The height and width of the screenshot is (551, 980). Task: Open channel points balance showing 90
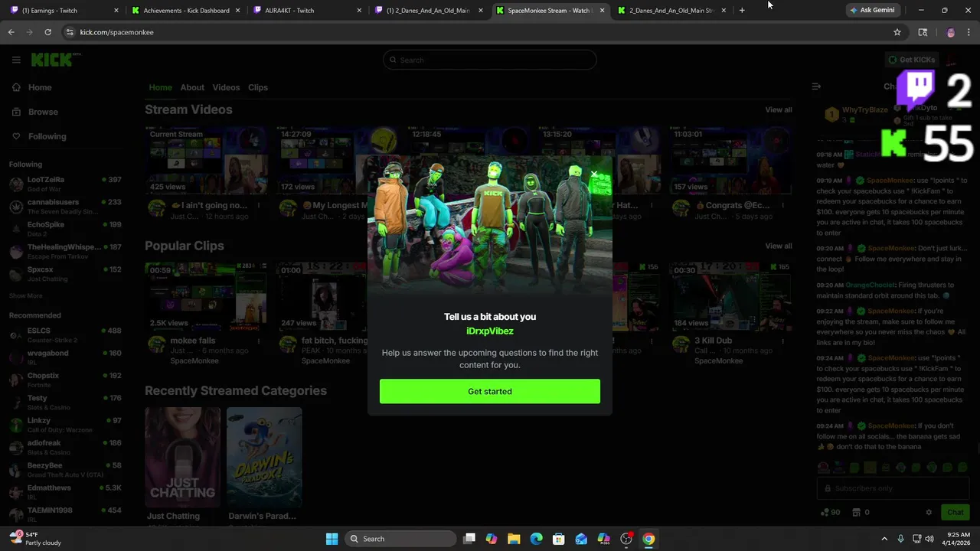click(831, 512)
